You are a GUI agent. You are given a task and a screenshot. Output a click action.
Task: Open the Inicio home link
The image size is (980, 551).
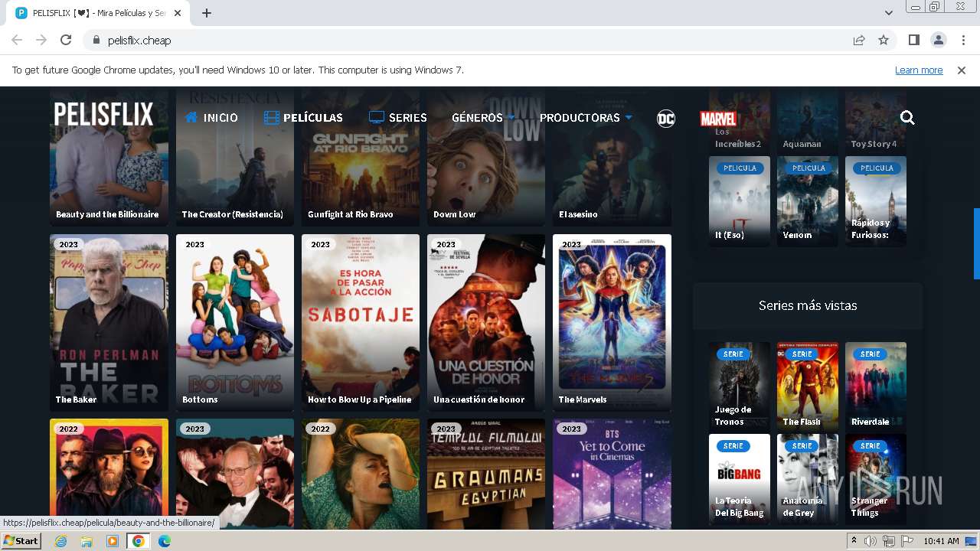(x=211, y=118)
